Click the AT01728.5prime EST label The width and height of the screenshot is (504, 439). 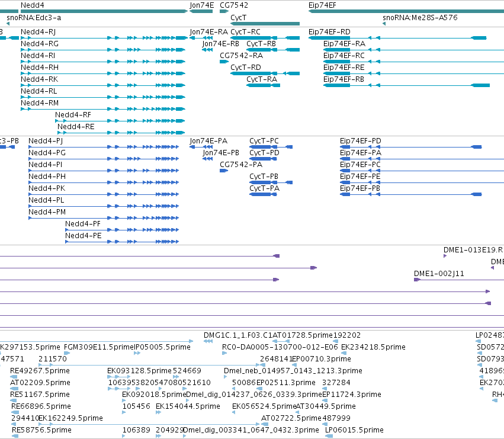[x=303, y=335]
